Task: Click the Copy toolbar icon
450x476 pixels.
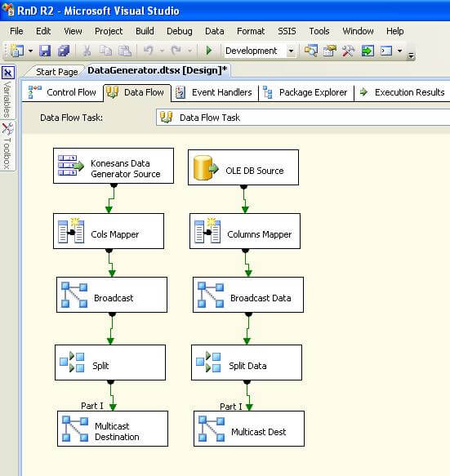Action: 105,51
